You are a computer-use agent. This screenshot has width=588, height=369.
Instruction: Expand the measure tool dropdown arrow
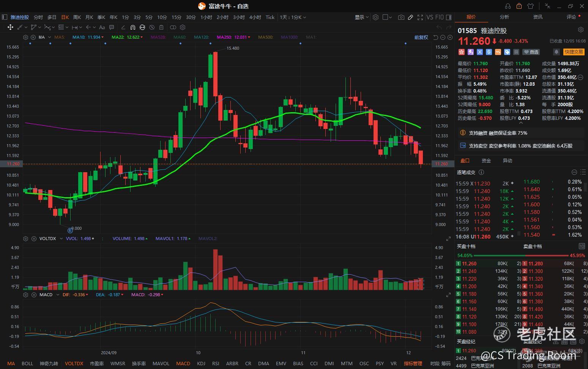(x=81, y=27)
